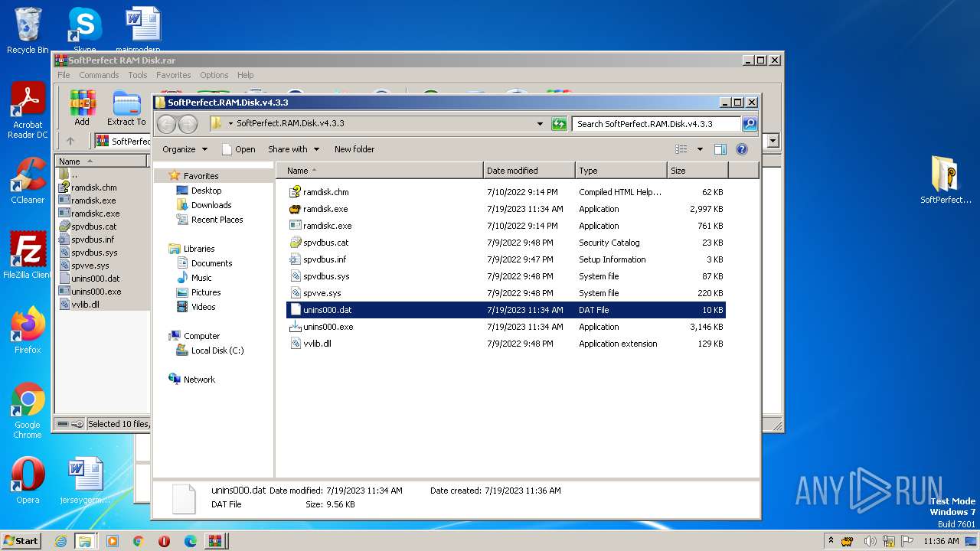The image size is (980, 551).
Task: Select Documents in navigation pane
Action: coord(211,263)
